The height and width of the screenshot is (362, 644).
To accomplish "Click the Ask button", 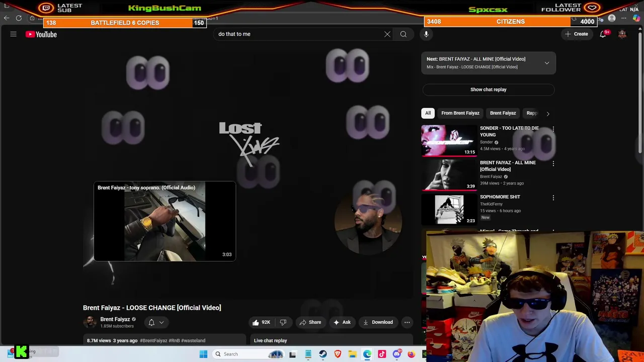I will 342,322.
